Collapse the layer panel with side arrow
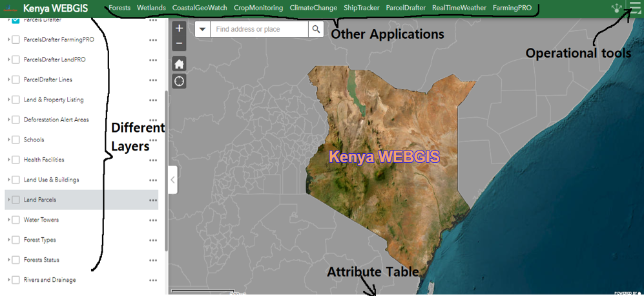Viewport: 644px width, 296px height. (x=172, y=180)
